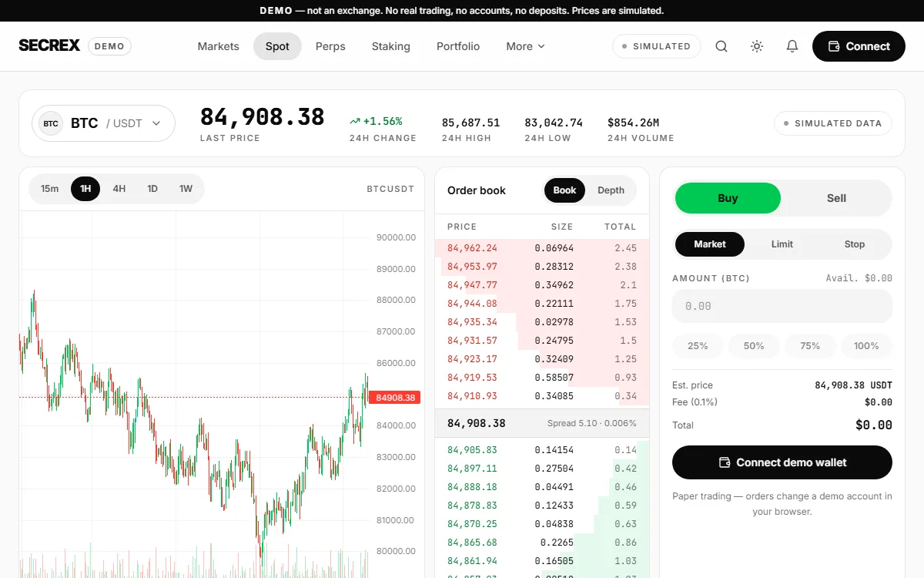The width and height of the screenshot is (924, 578).
Task: Click the SIMULATED DATA badge
Action: coord(833,123)
